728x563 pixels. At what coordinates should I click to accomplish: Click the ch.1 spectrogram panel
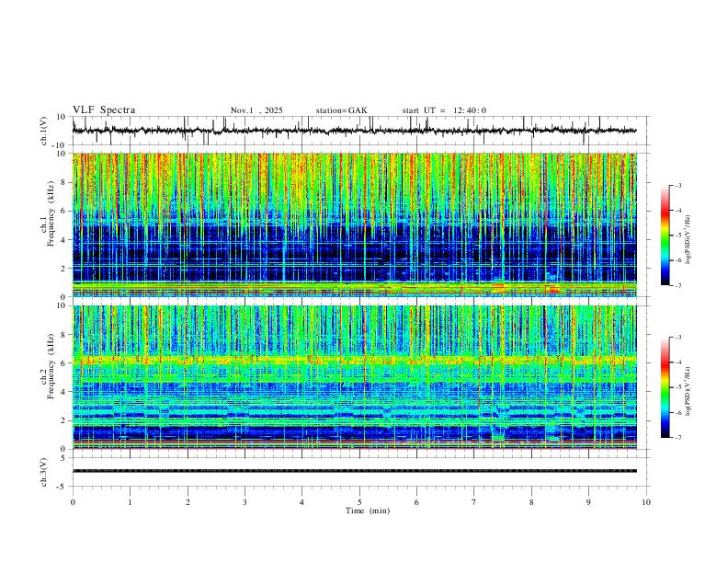click(x=354, y=224)
